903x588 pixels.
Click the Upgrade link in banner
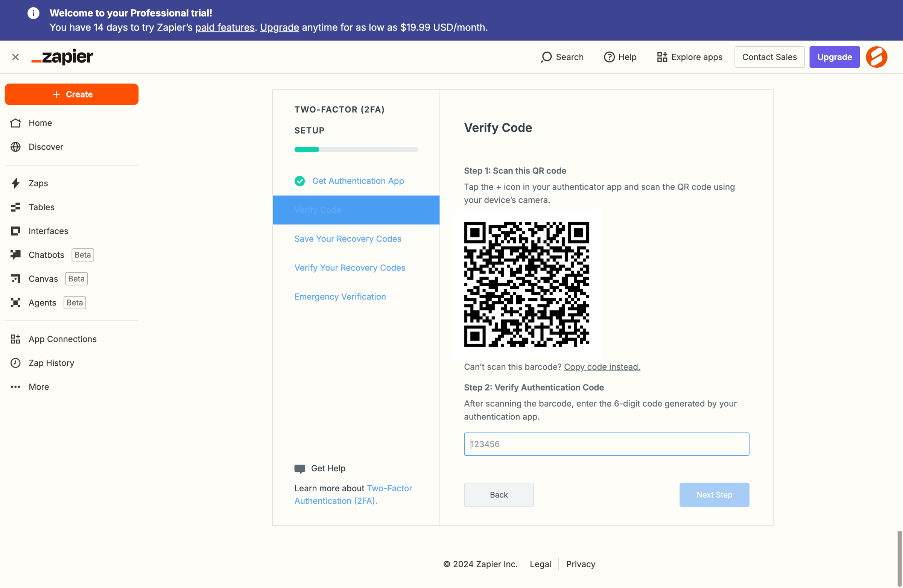(x=280, y=27)
